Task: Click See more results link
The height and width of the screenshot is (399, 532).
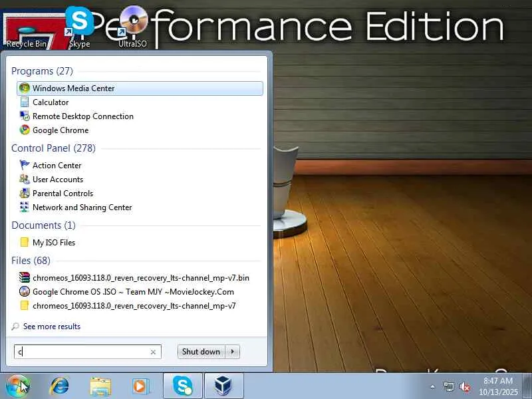Action: point(52,327)
